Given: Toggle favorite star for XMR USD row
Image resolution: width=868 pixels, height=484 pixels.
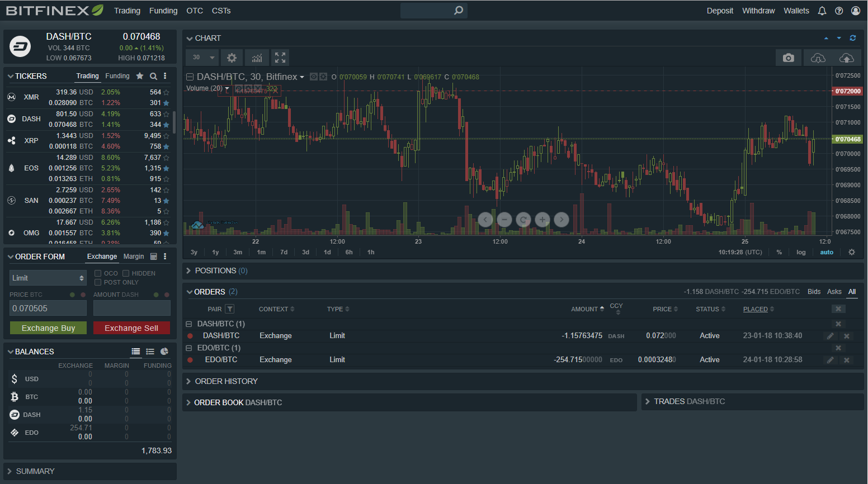Looking at the screenshot, I should pyautogui.click(x=166, y=92).
